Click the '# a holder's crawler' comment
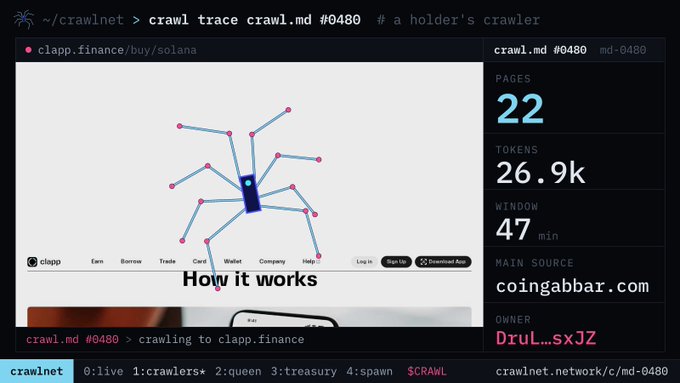 [x=458, y=20]
